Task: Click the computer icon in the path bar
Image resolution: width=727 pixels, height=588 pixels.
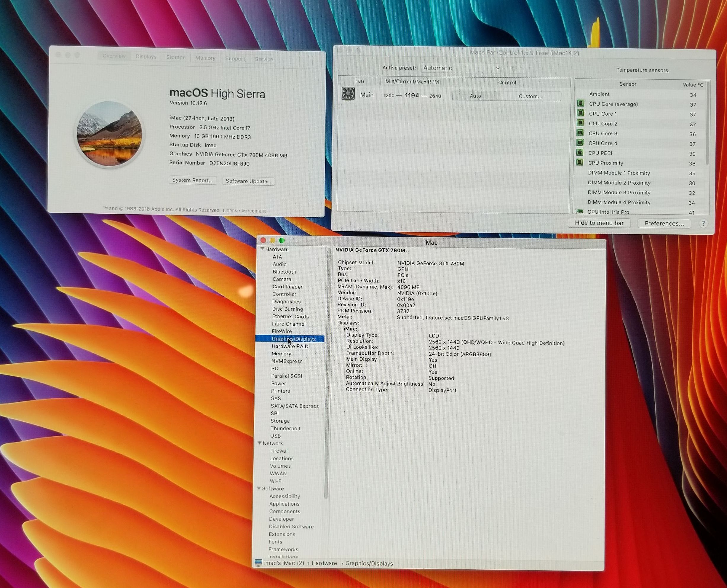Action: coord(258,563)
